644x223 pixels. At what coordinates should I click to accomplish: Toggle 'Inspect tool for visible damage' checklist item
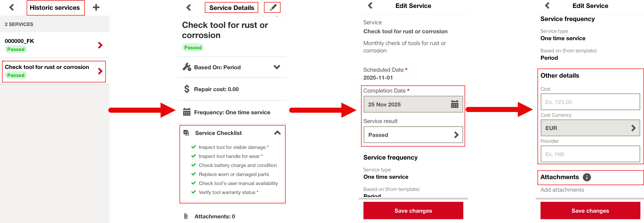point(194,147)
